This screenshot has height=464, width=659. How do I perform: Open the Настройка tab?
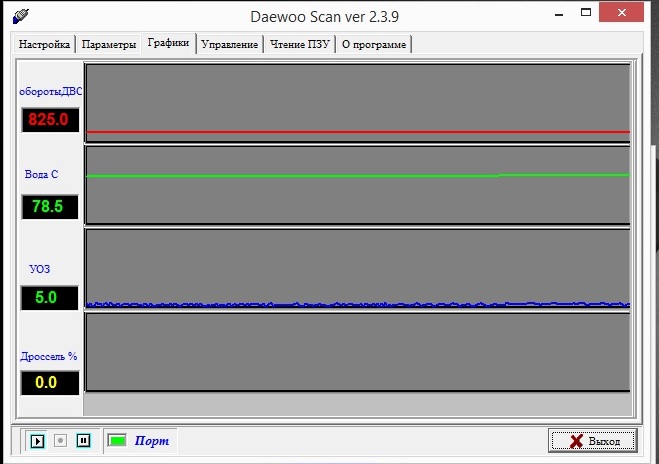44,44
